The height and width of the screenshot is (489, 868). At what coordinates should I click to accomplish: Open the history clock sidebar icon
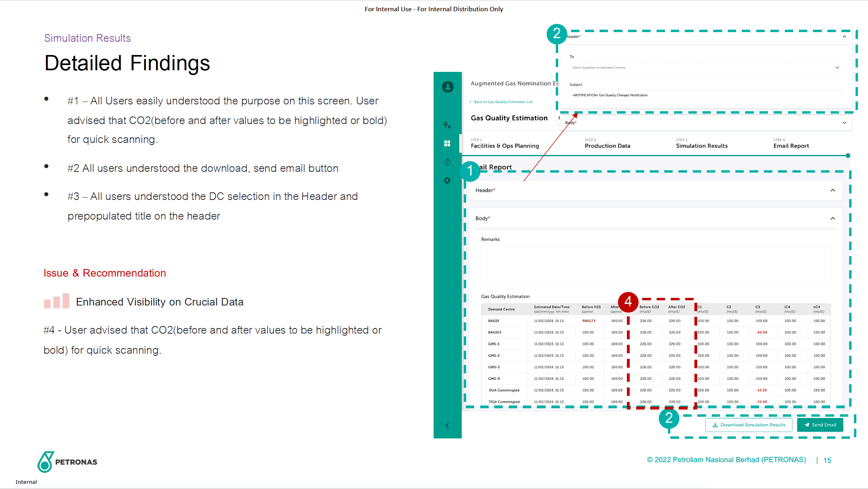point(447,162)
